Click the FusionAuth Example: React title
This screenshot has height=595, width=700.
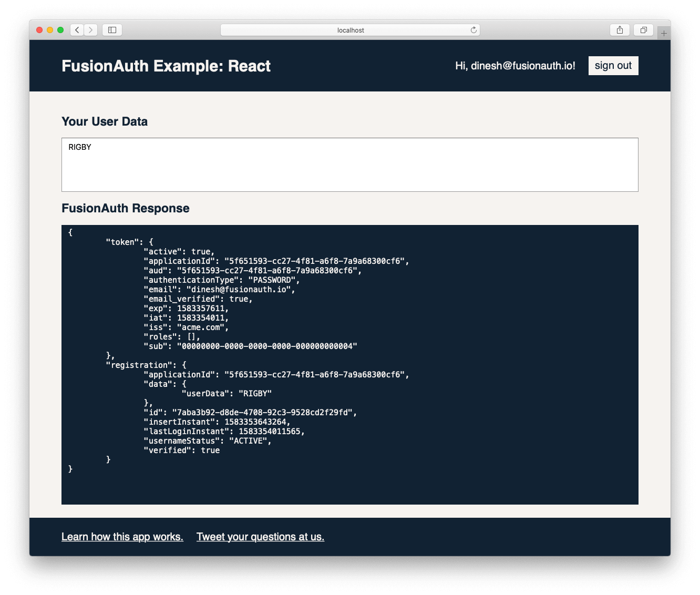click(x=166, y=66)
